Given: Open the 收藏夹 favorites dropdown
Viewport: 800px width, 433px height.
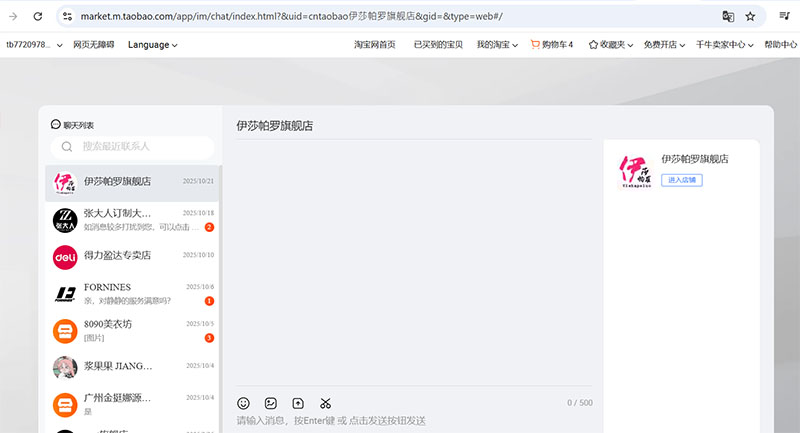Looking at the screenshot, I should [612, 45].
